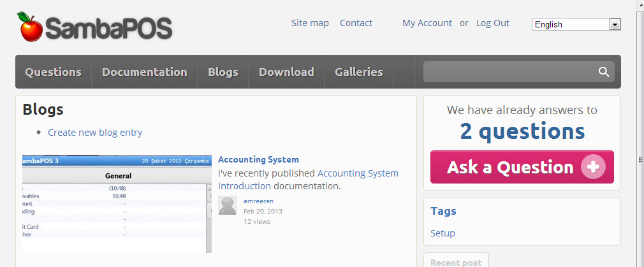Go to the Documentation section

[x=144, y=72]
